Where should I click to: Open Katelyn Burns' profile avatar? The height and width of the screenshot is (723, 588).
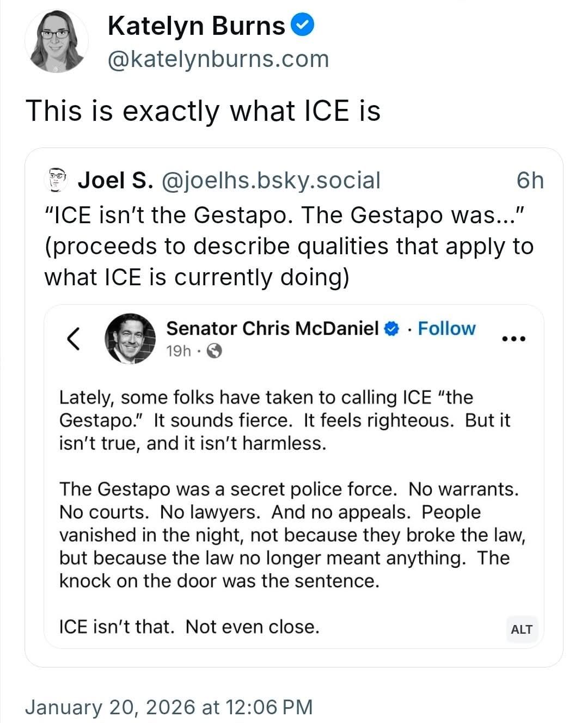(x=57, y=41)
